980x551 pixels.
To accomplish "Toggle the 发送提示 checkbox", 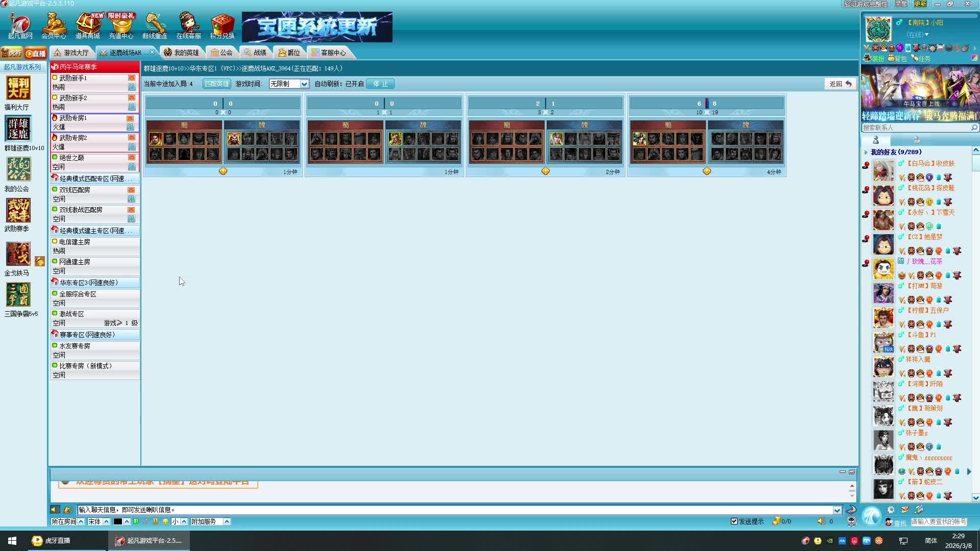I will tap(734, 521).
